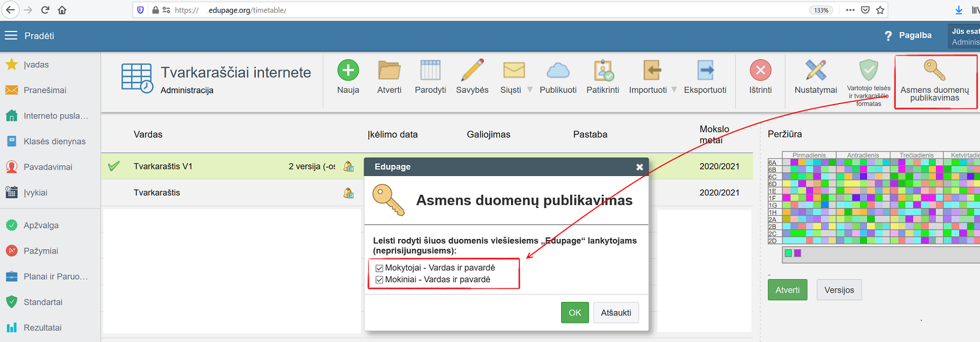Viewport: 980px width, 342px height.
Task: Click the Importuoti arrow icon
Action: click(x=652, y=70)
